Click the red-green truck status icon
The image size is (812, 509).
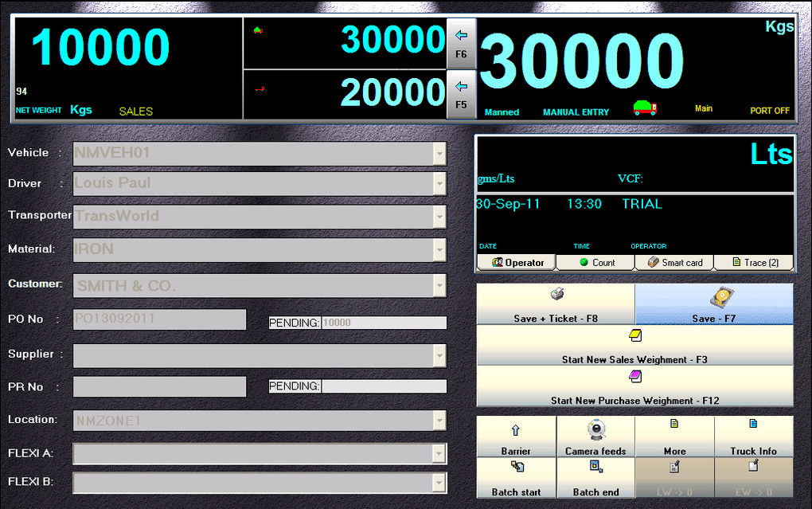point(645,108)
